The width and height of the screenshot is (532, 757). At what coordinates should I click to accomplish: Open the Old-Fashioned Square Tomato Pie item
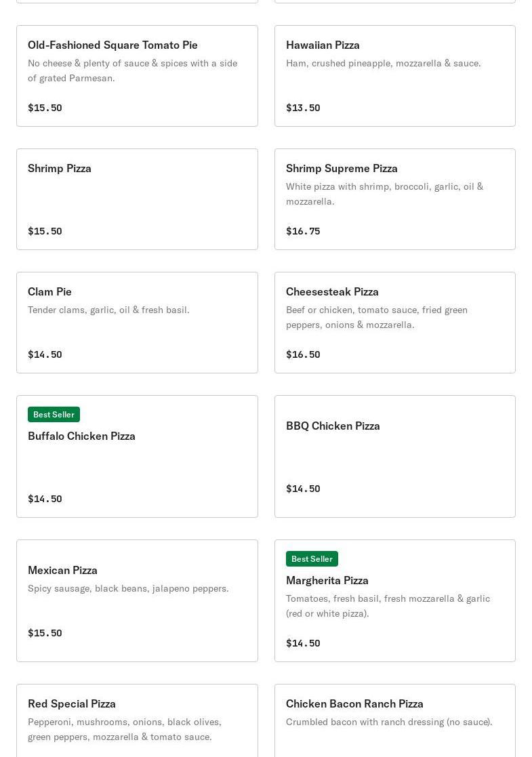137,76
